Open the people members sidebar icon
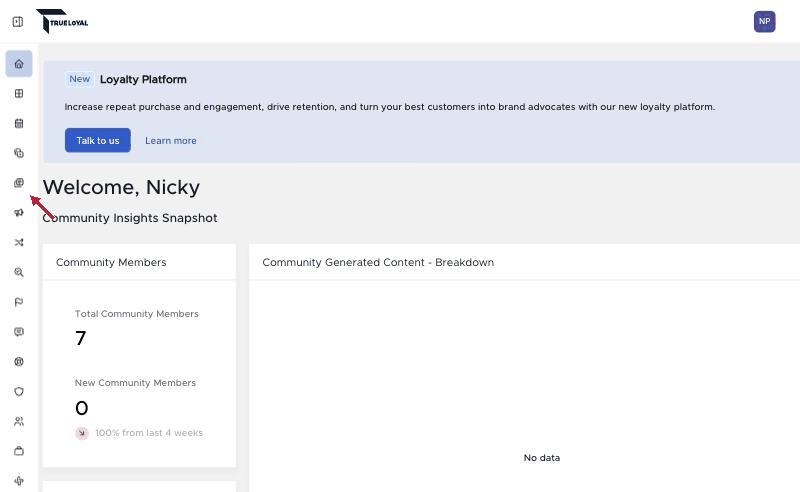This screenshot has height=492, width=800. pos(19,421)
